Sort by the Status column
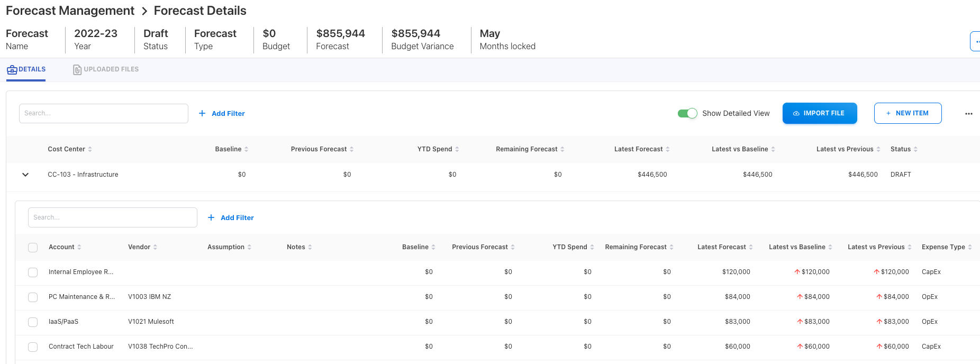The width and height of the screenshot is (980, 364). (915, 149)
